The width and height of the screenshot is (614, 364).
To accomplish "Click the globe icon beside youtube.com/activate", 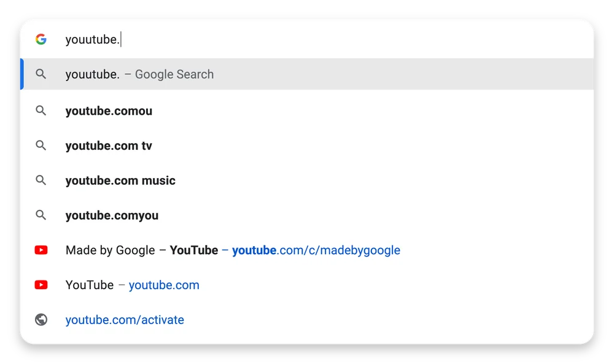I will [x=41, y=319].
